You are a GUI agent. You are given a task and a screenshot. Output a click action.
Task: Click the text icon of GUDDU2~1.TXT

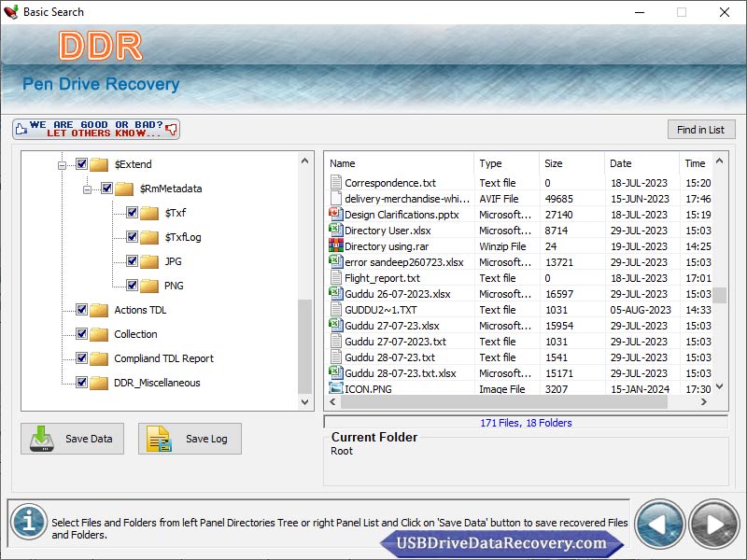(x=336, y=309)
